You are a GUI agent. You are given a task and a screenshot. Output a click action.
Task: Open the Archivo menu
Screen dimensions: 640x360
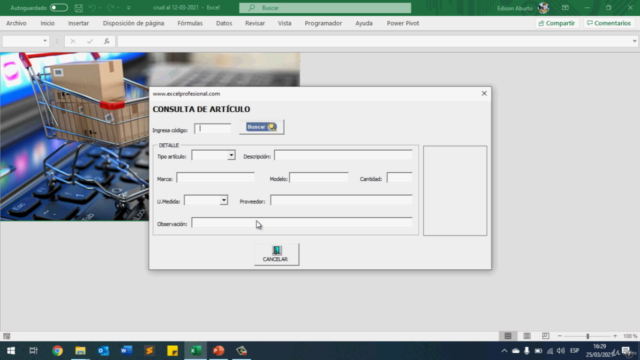pos(16,23)
